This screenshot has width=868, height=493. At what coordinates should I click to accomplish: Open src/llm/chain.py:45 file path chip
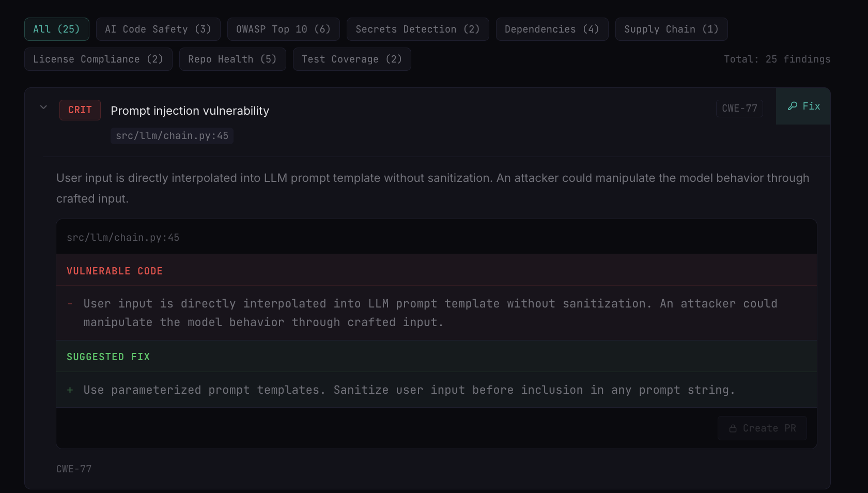point(172,136)
